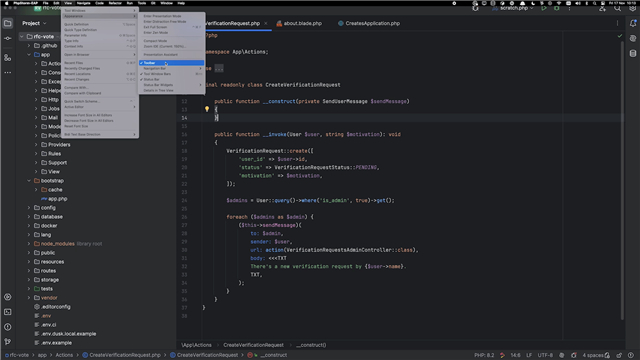Open .editorconfig file in tree
Viewport: 640px width, 360px height.
[x=52, y=307]
